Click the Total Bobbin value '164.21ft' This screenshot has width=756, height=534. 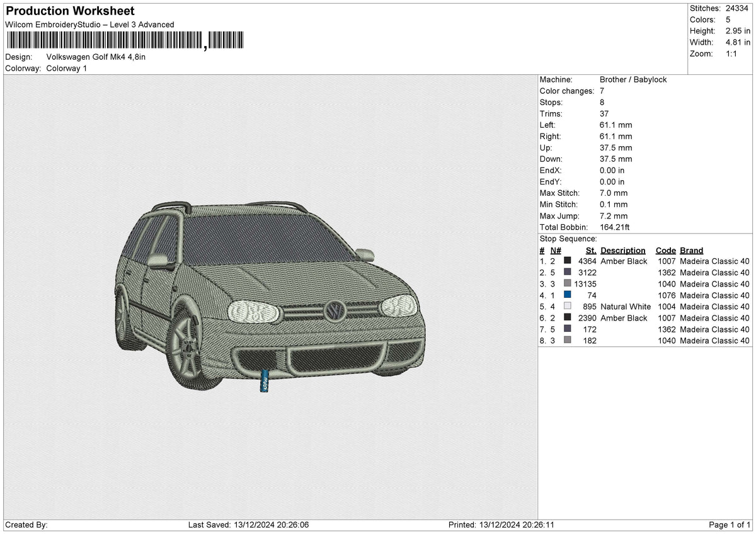tap(616, 227)
